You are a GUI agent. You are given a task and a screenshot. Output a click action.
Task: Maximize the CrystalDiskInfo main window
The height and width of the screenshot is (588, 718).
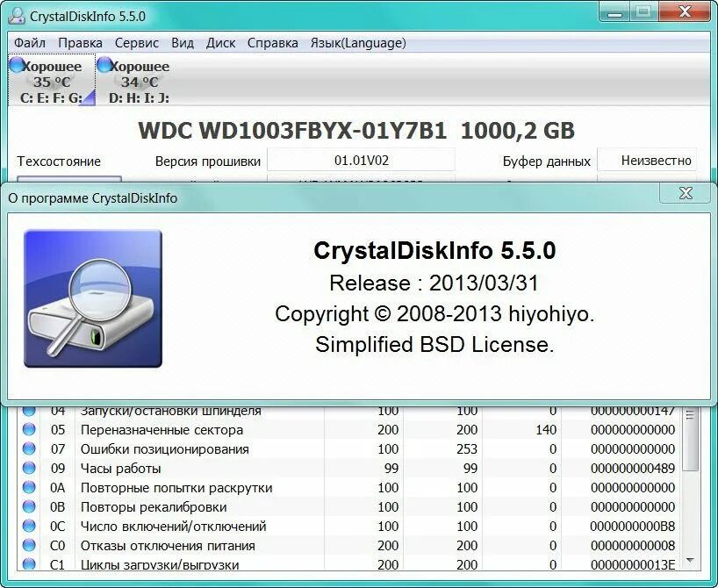point(643,12)
